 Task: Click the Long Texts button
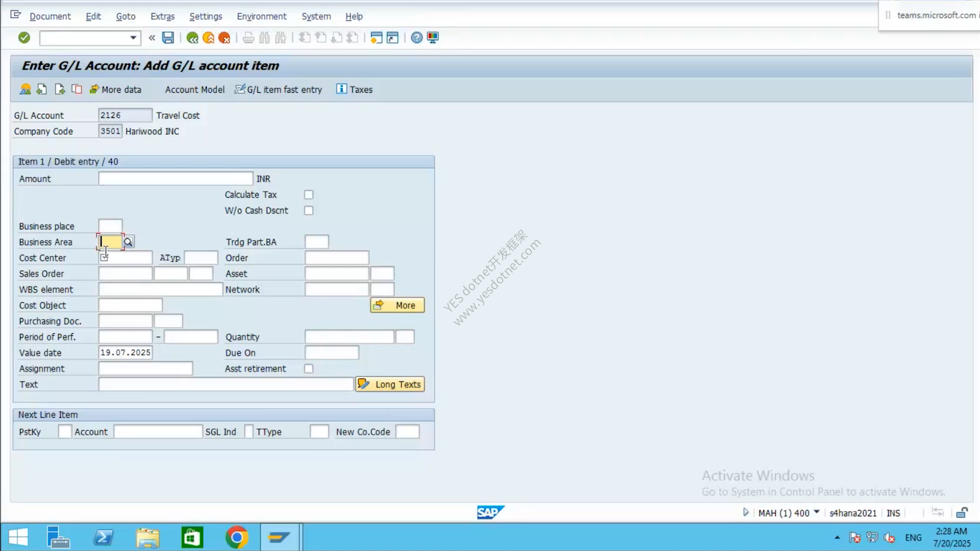(390, 384)
